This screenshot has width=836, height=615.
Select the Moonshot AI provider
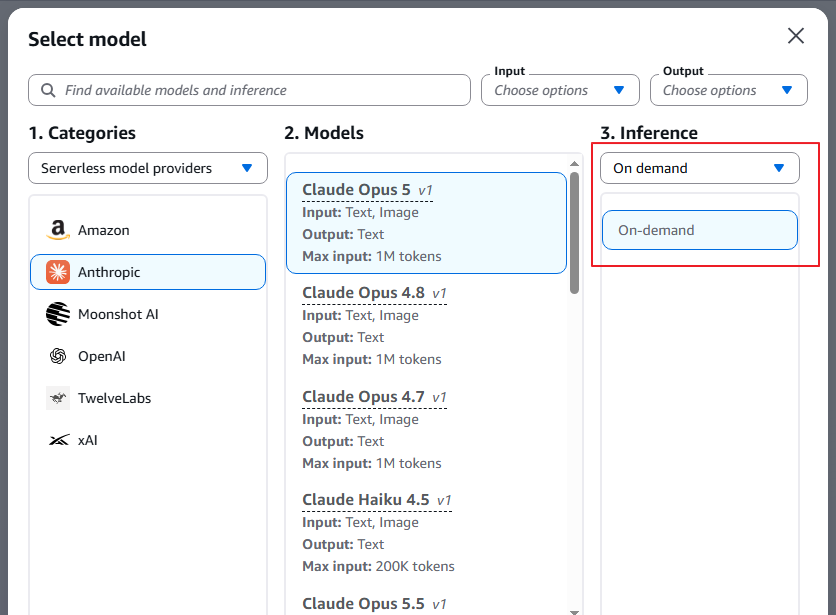pyautogui.click(x=148, y=314)
